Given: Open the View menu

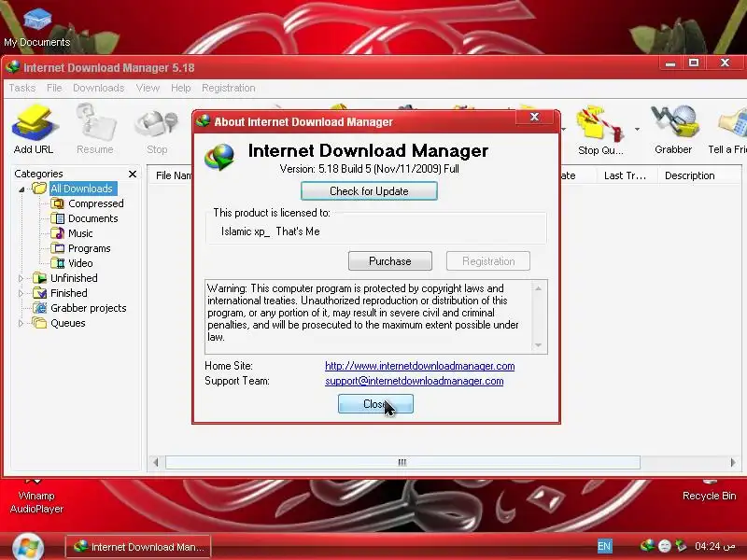Looking at the screenshot, I should 148,88.
